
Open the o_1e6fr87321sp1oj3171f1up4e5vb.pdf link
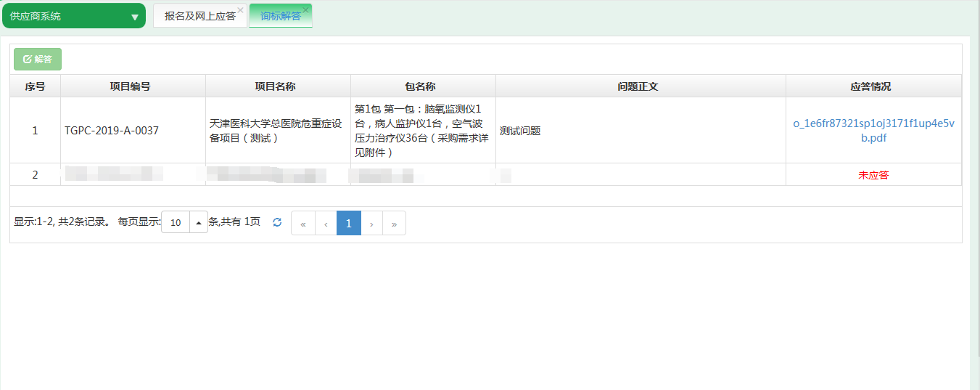coord(873,131)
